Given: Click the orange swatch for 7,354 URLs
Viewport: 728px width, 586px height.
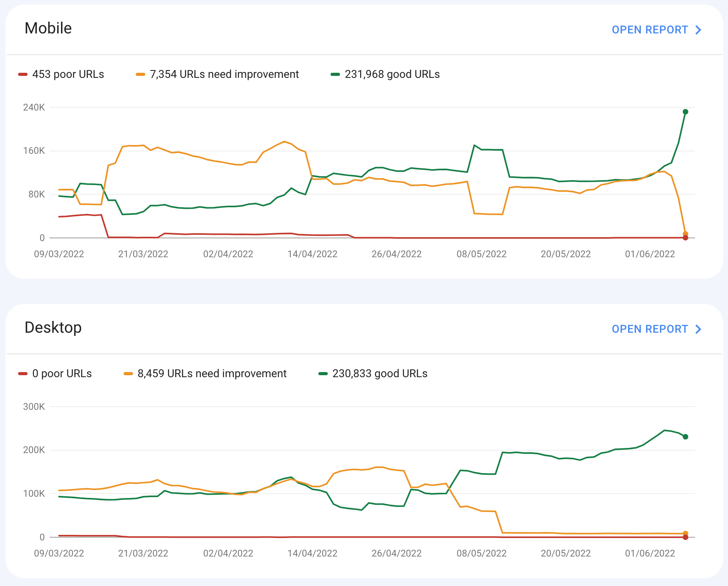Looking at the screenshot, I should click(140, 74).
